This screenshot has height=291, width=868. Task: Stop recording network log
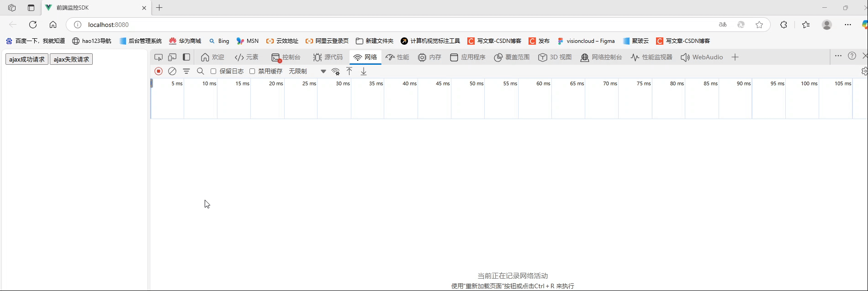tap(159, 71)
